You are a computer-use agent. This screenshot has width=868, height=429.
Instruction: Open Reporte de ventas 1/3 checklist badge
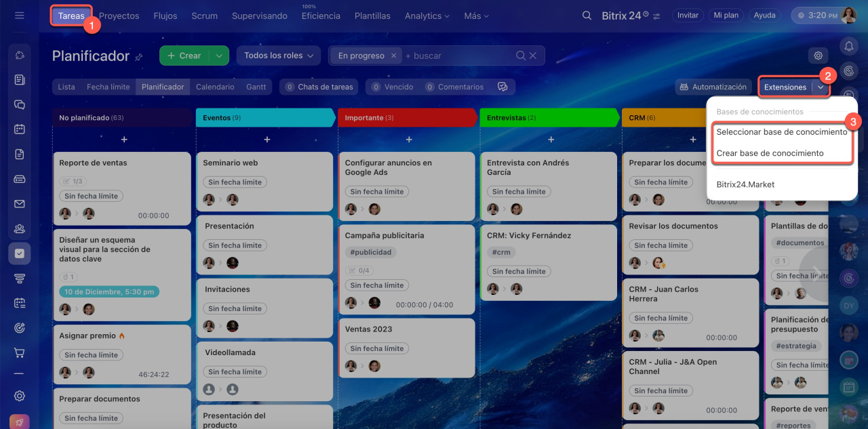point(73,181)
